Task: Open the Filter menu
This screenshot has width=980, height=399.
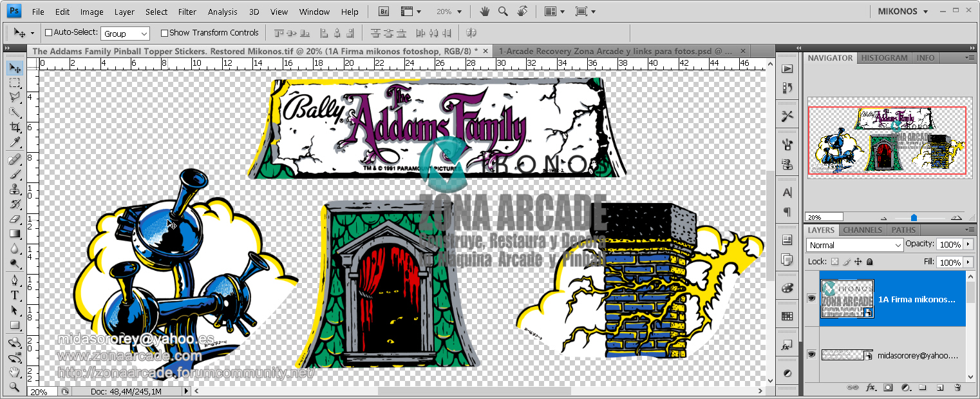Action: (187, 11)
